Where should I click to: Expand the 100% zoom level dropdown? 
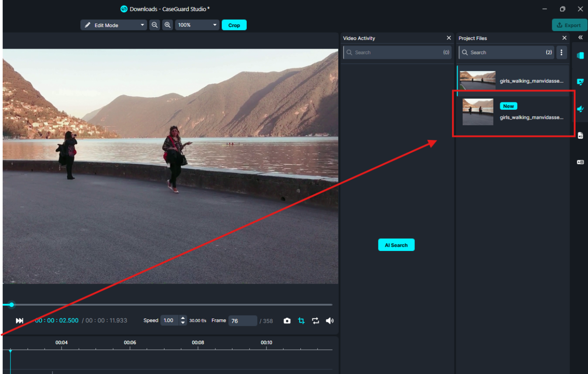(x=197, y=25)
